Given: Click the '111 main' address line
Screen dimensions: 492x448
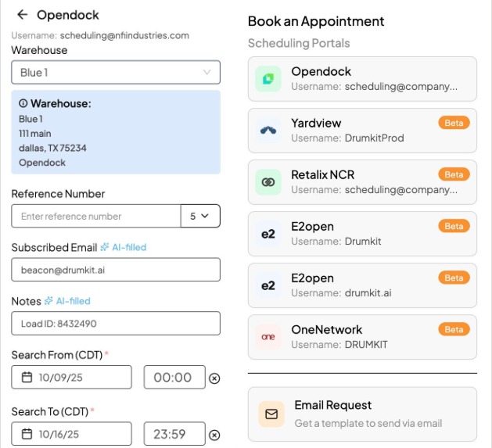Looking at the screenshot, I should (x=35, y=134).
